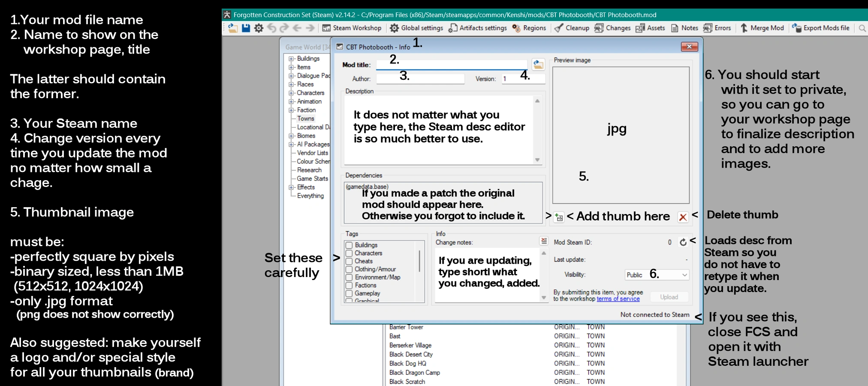This screenshot has height=386, width=868.
Task: Open Global settings from the toolbar
Action: [416, 28]
